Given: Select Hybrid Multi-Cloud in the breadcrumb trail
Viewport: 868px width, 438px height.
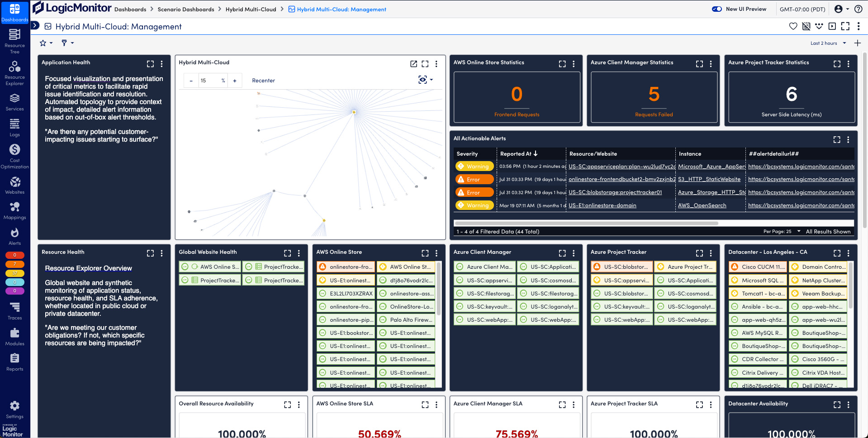Looking at the screenshot, I should [x=251, y=9].
